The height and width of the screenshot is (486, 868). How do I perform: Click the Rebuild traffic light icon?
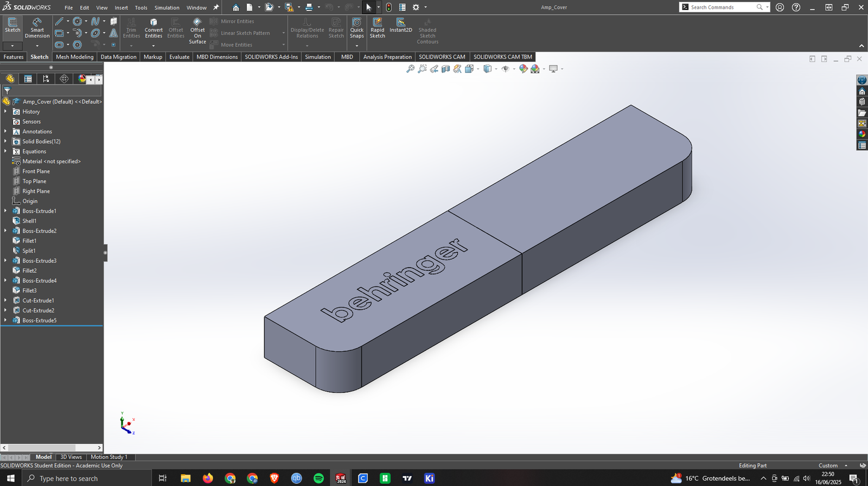pos(388,8)
